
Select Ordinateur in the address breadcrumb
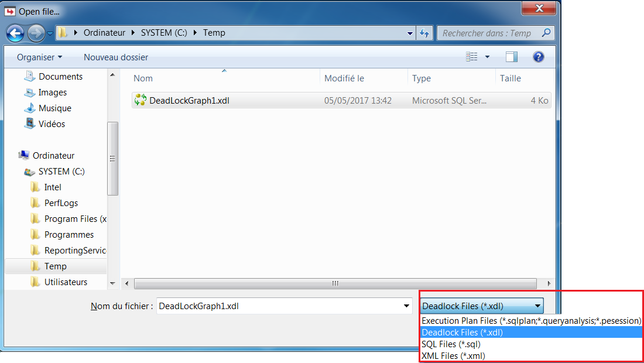(104, 32)
